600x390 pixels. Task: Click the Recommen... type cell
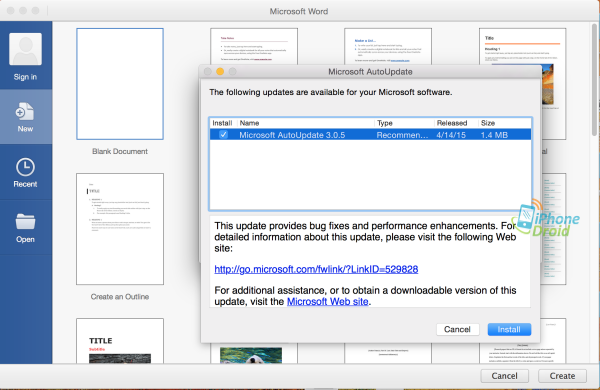402,135
